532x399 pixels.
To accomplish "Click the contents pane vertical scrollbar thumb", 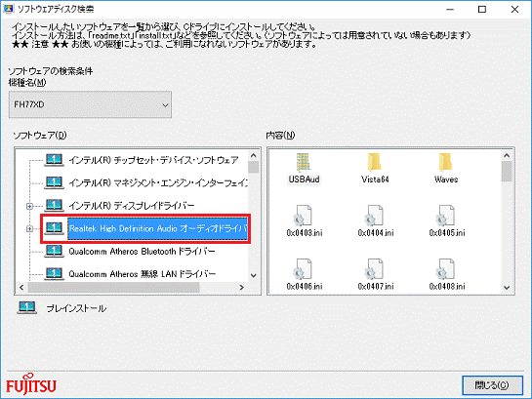I will click(507, 172).
